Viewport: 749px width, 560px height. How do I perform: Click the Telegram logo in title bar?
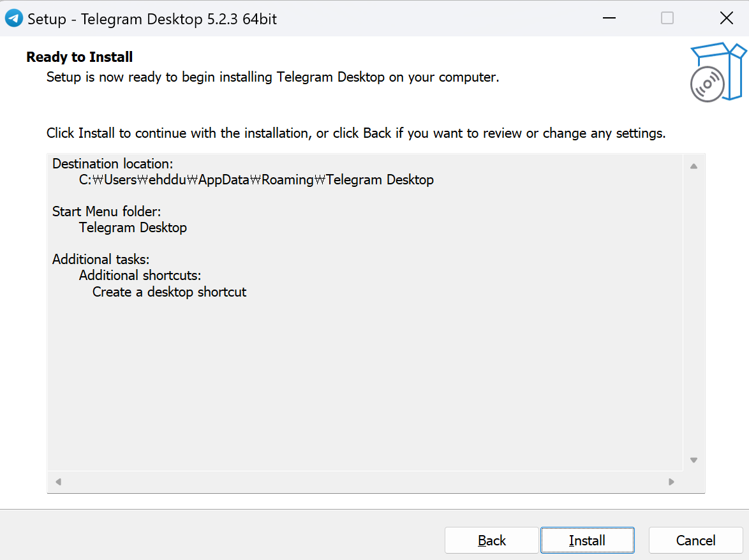coord(14,18)
